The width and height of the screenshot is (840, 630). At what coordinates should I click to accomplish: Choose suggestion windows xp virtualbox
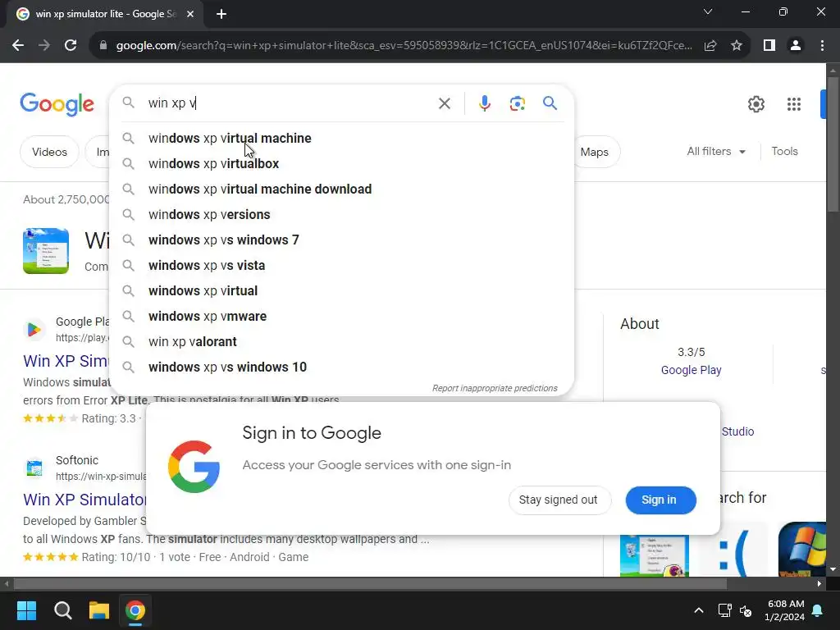pyautogui.click(x=341, y=163)
